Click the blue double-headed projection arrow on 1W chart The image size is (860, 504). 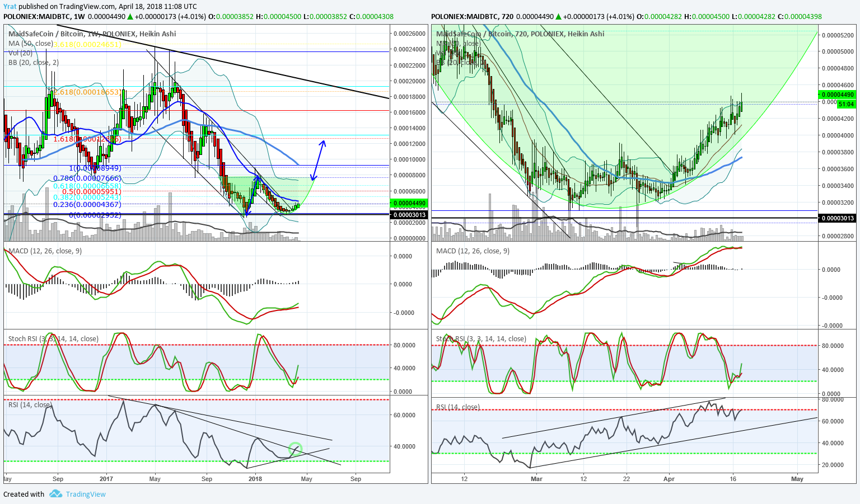pos(317,159)
